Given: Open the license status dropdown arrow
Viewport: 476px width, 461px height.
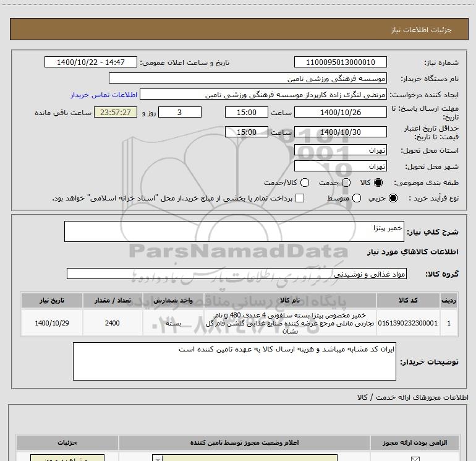Looking at the screenshot, I should coord(158,458).
